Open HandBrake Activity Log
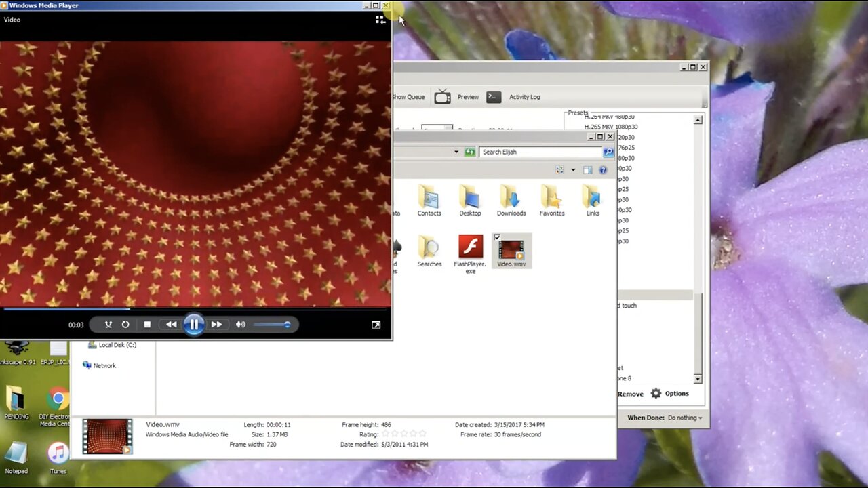This screenshot has height=488, width=868. point(524,97)
